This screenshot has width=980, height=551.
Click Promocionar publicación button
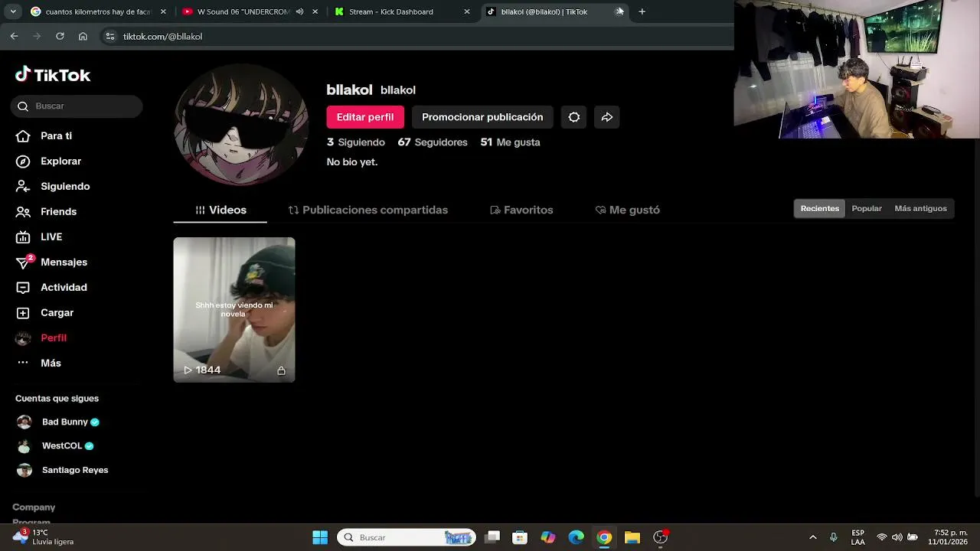point(482,117)
